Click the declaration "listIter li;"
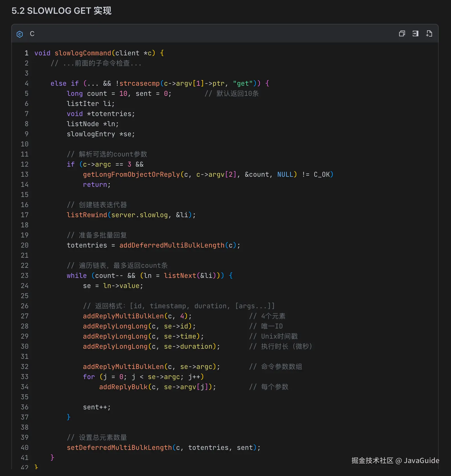The image size is (451, 476). pyautogui.click(x=91, y=104)
